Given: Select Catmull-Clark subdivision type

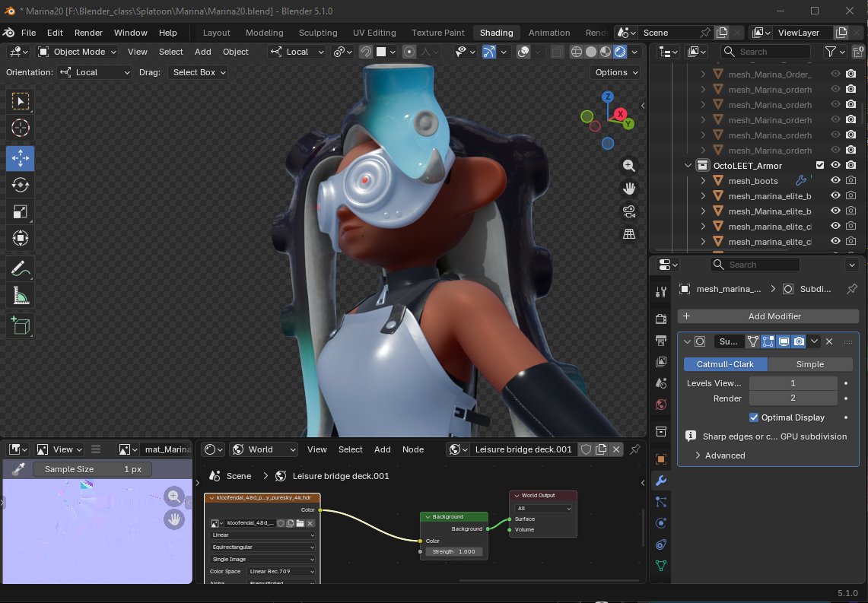Looking at the screenshot, I should click(x=725, y=364).
